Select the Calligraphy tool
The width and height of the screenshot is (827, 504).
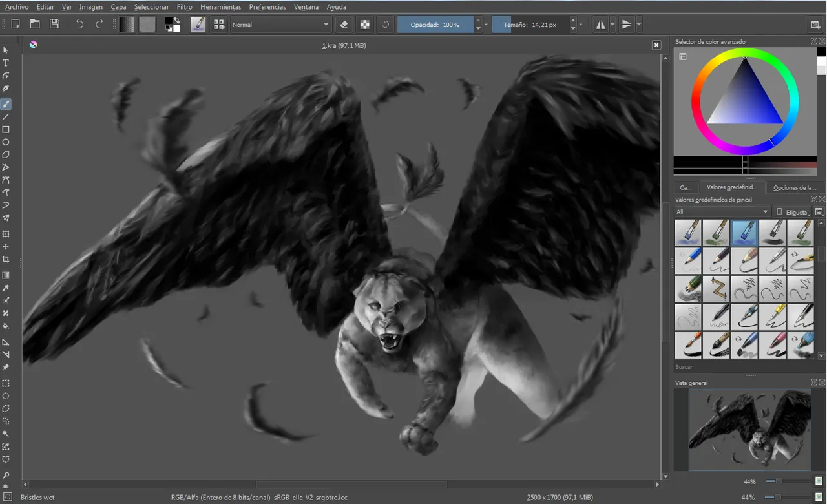coord(6,89)
